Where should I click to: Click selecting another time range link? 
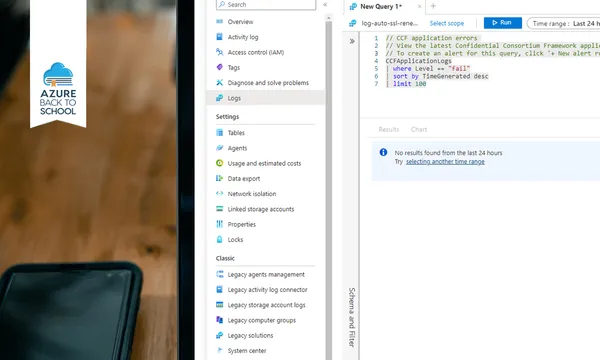coord(445,162)
